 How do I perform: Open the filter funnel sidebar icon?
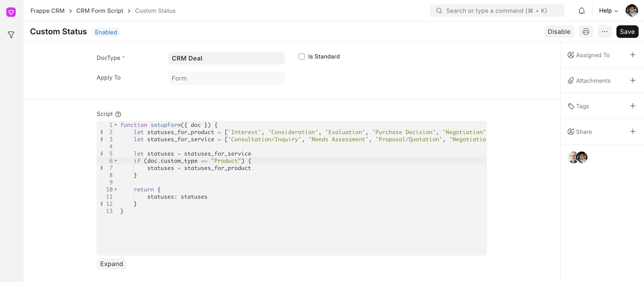pyautogui.click(x=11, y=35)
